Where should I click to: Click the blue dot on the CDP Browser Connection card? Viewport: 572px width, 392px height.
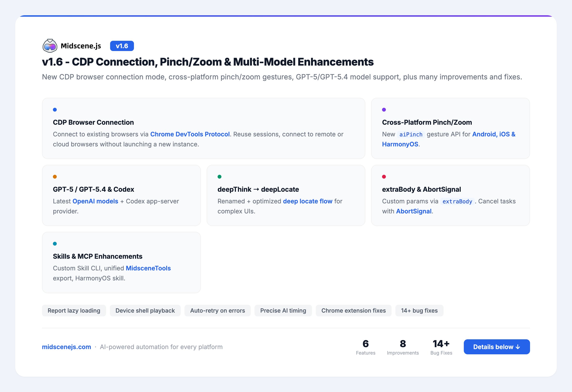(x=55, y=110)
